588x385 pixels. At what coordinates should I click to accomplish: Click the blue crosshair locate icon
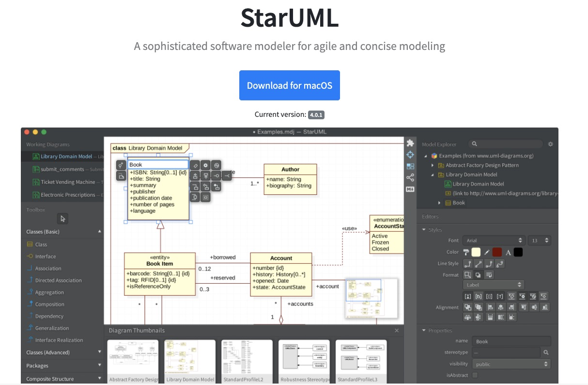[x=410, y=154]
